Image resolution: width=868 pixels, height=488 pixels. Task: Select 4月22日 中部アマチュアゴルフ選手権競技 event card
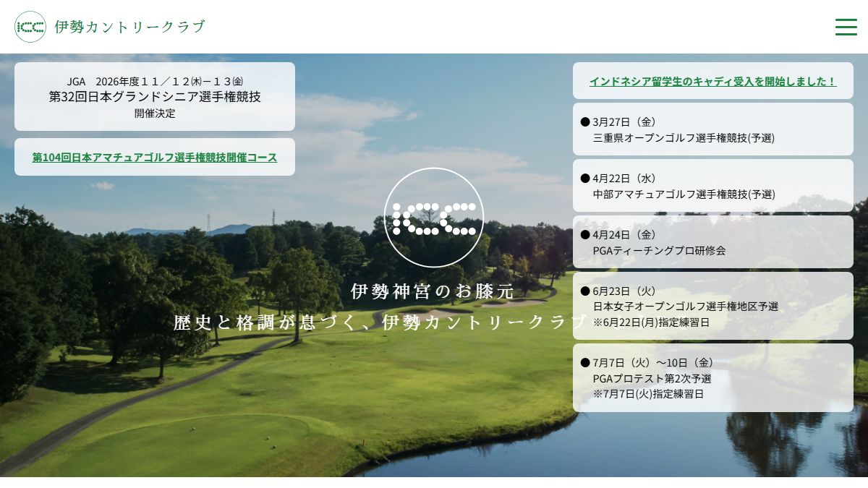713,186
